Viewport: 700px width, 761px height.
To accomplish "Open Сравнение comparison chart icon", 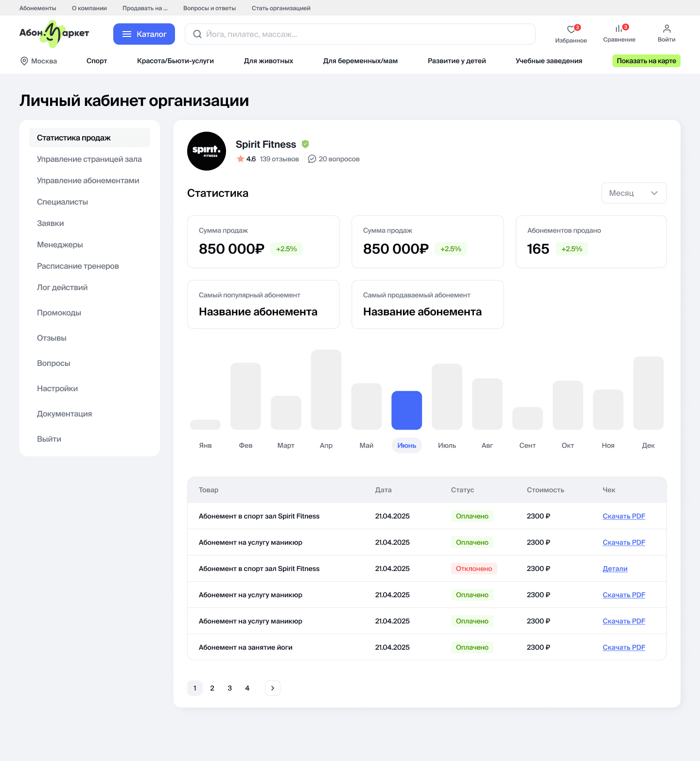I will coord(618,29).
